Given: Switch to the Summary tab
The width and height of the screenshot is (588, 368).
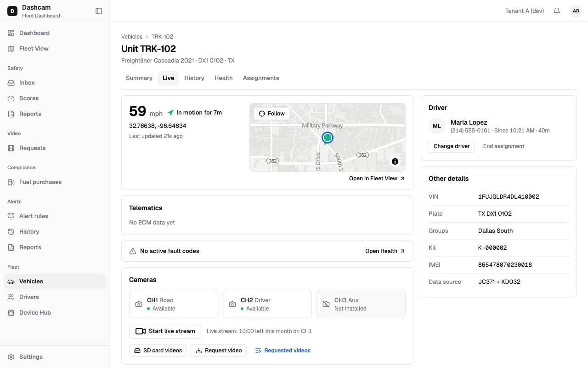Looking at the screenshot, I should pos(139,78).
